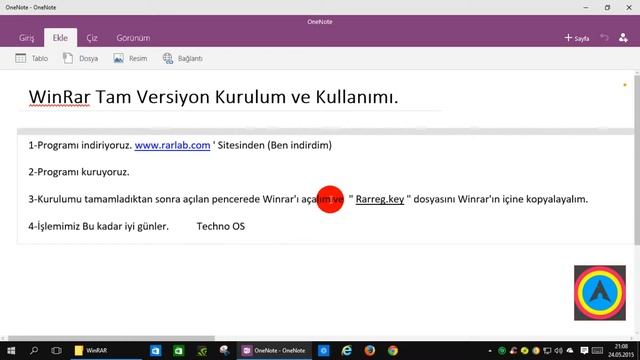The height and width of the screenshot is (360, 640).
Task: Click the text 'Techno OS'
Action: 221,227
